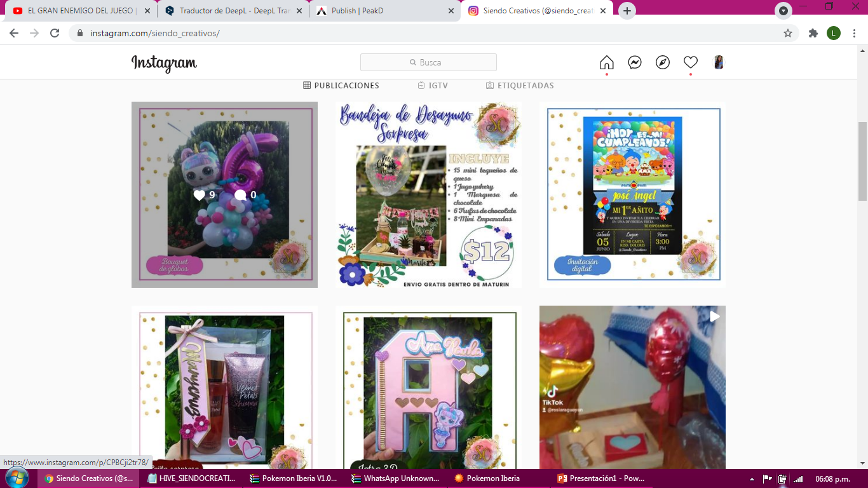The width and height of the screenshot is (868, 488).
Task: Open the Mamma perfume gift box post
Action: 224,388
